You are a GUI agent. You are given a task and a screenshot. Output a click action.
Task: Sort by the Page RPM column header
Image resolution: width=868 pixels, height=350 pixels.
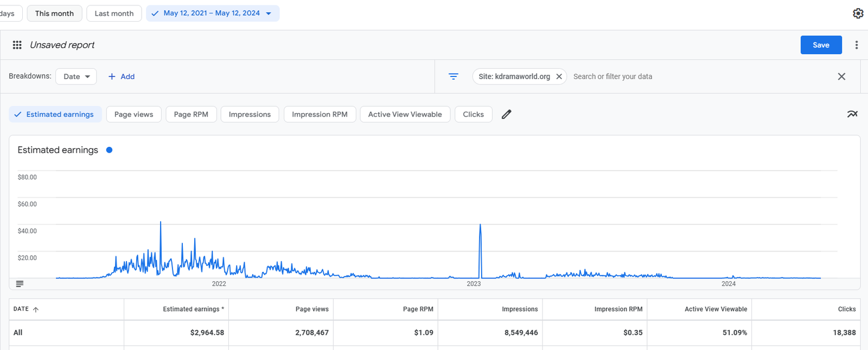[x=418, y=309]
